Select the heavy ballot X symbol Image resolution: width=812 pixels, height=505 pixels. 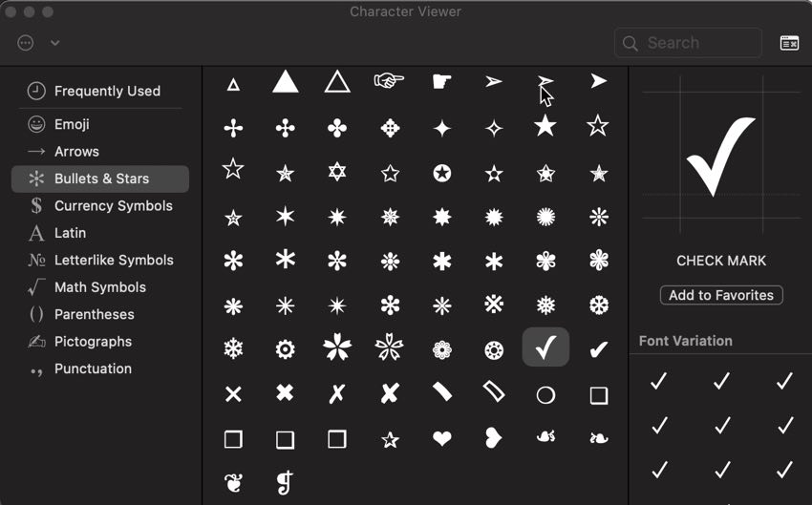390,393
